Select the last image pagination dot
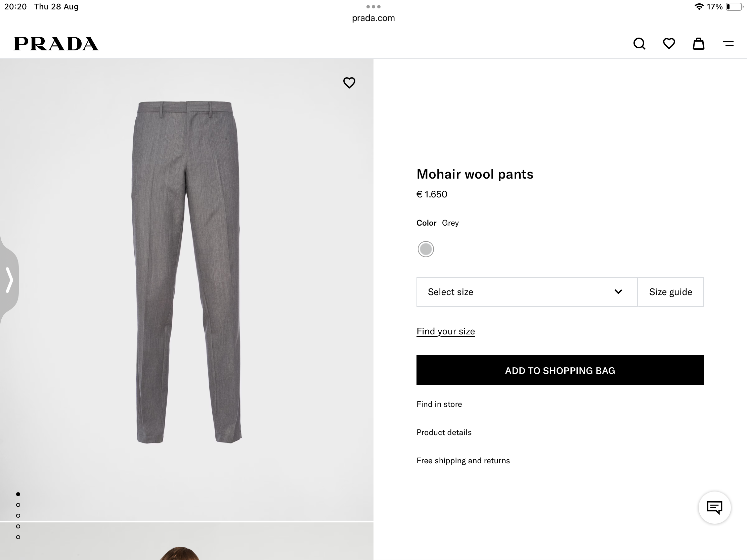 point(18,537)
